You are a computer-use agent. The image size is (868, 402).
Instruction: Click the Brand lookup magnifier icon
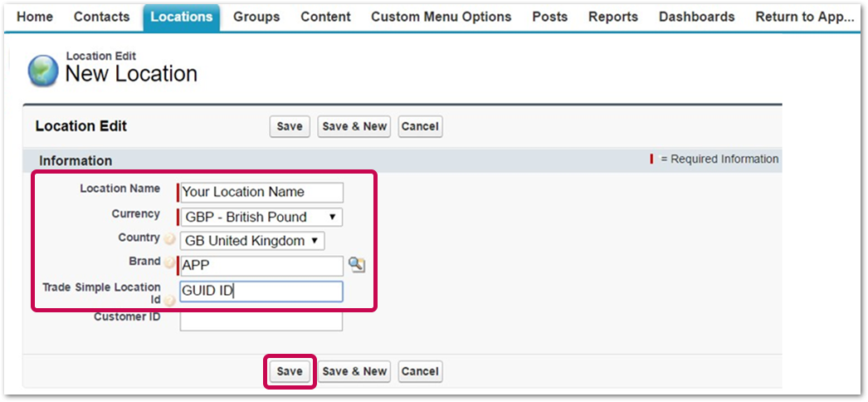(x=357, y=265)
